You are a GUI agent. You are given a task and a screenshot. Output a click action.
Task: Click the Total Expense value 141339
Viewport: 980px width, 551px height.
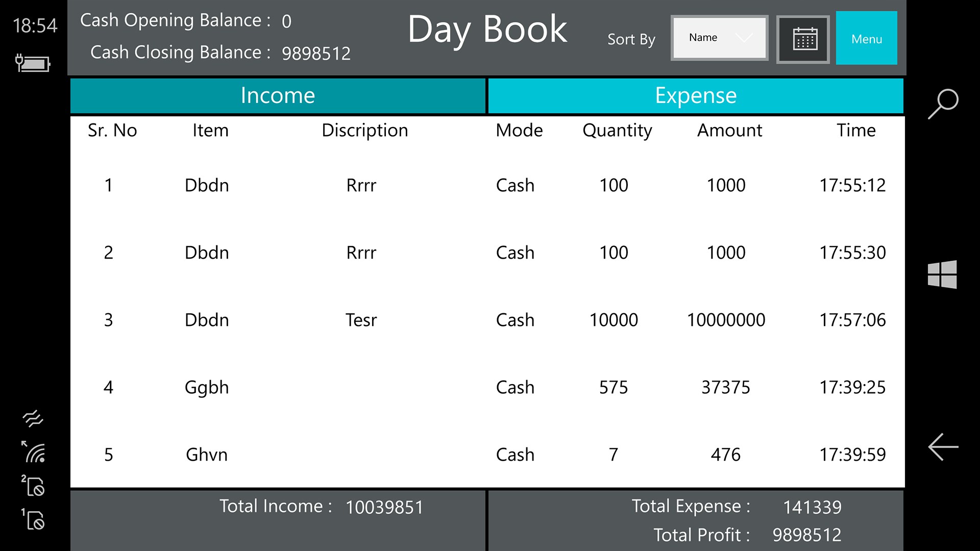point(812,507)
